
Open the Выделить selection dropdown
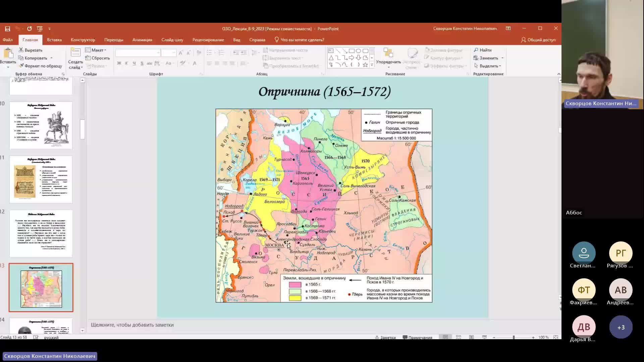click(488, 66)
